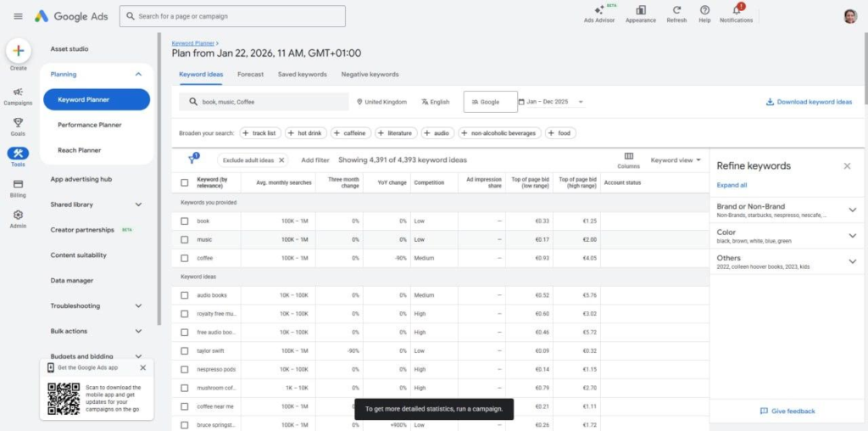
Task: Add 'caffeine' to broaden search
Action: 351,133
